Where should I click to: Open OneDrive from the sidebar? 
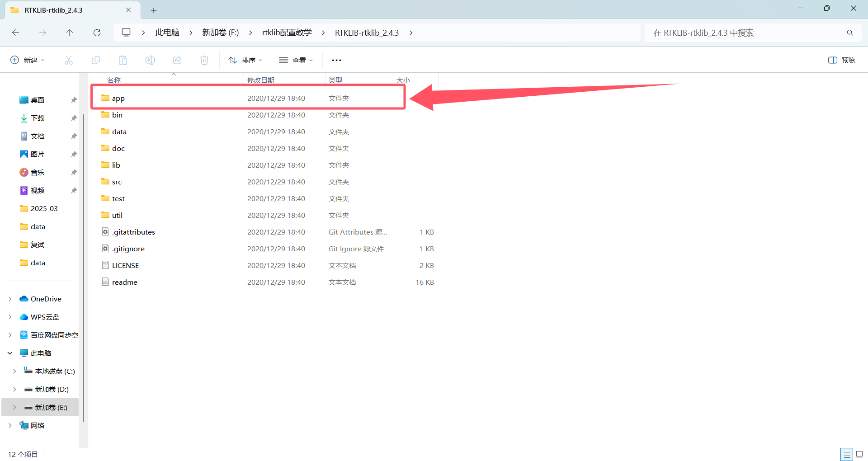coord(47,299)
